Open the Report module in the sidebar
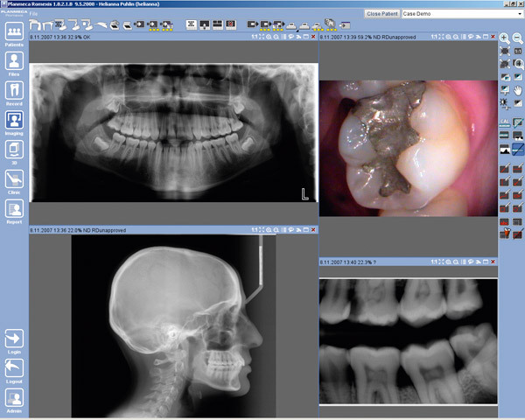The height and width of the screenshot is (420, 525). (x=14, y=208)
